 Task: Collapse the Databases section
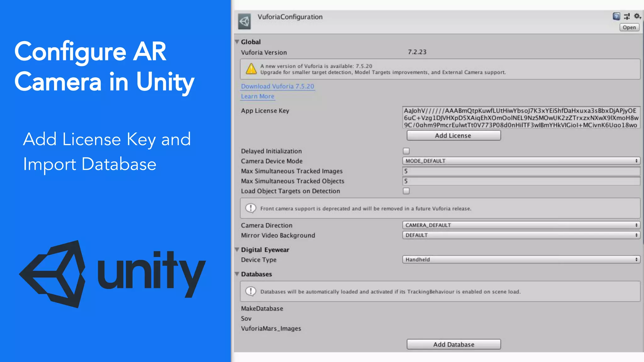coord(237,274)
